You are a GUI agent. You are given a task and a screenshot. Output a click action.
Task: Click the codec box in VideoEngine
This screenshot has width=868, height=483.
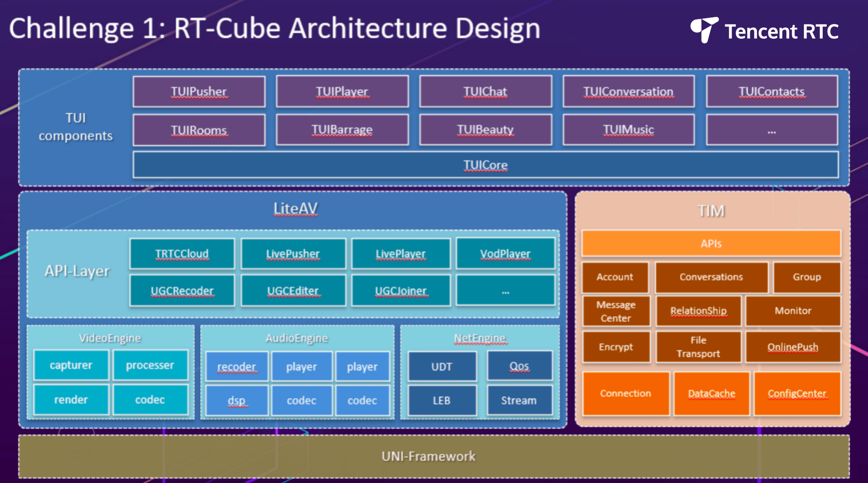tap(150, 400)
